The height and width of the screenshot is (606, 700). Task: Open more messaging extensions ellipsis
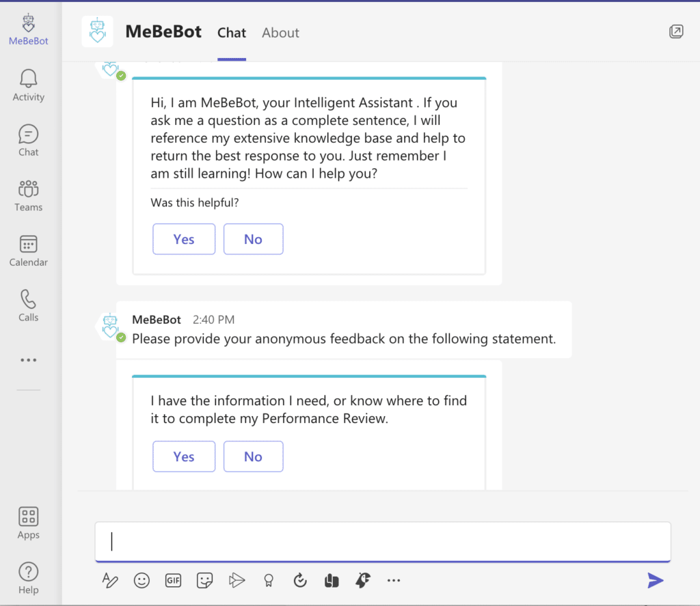point(394,581)
